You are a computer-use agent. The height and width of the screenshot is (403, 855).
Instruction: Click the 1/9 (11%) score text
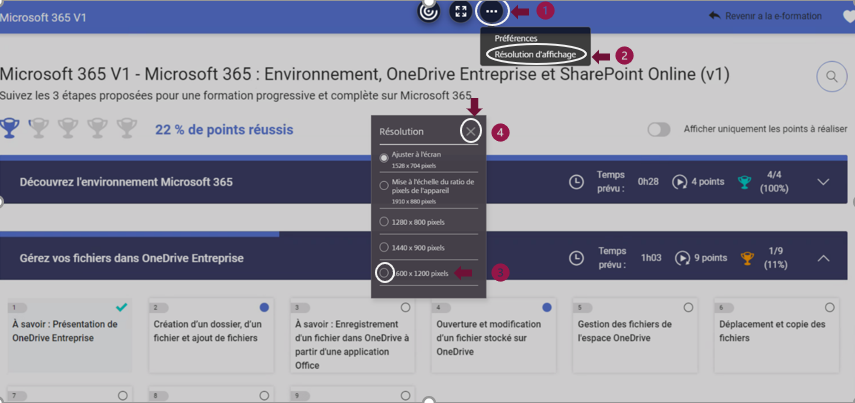pos(775,258)
